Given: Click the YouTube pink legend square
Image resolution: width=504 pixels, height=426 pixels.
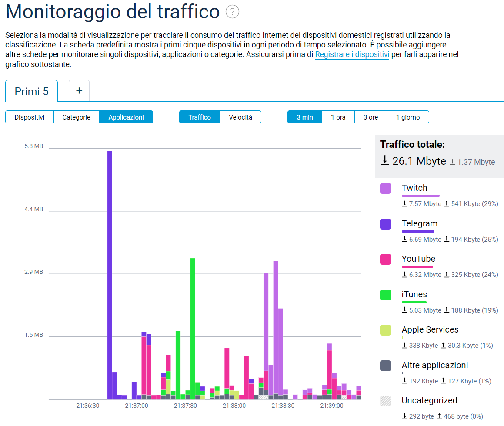Looking at the screenshot, I should click(385, 259).
